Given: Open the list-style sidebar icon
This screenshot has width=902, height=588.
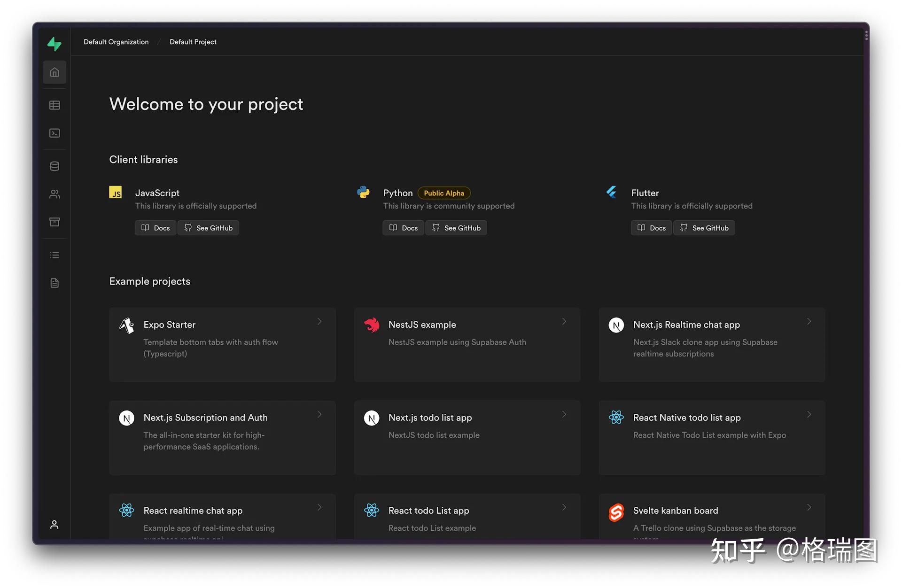Looking at the screenshot, I should tap(54, 255).
